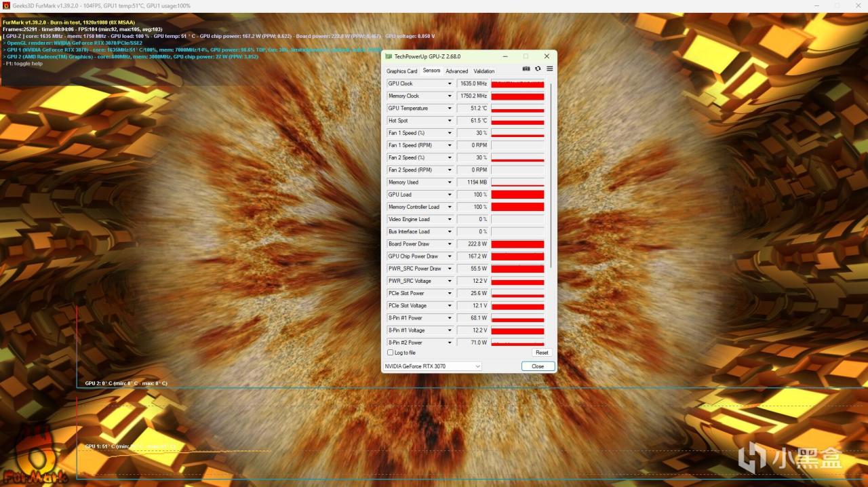Viewport: 868px width, 487px height.
Task: Open PCIe Slot Power dropdown
Action: pos(449,294)
